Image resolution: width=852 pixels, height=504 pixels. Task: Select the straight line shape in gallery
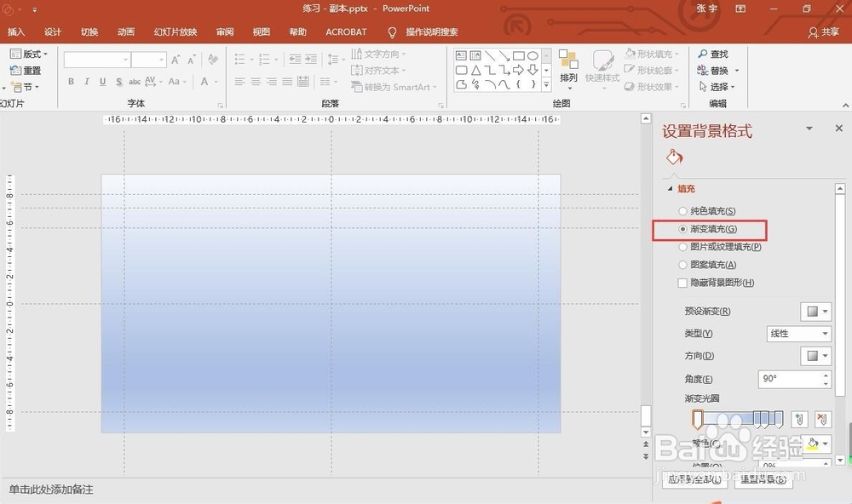coord(490,55)
